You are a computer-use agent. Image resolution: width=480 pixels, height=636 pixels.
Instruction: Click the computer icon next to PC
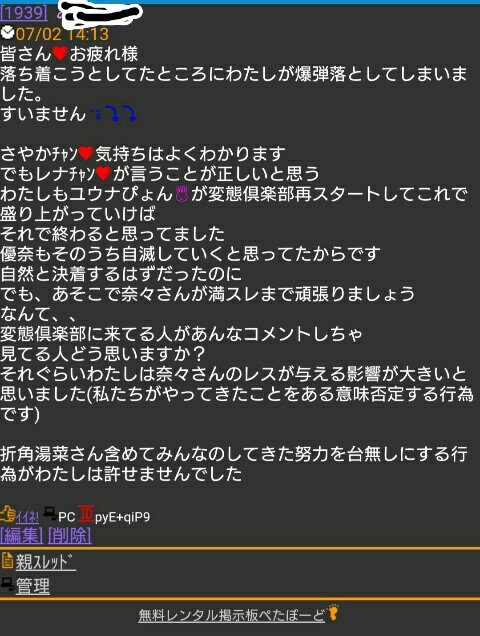pos(50,514)
